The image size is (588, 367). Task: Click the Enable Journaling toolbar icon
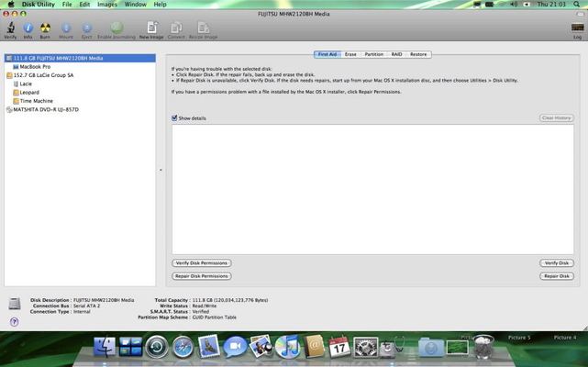tap(116, 28)
